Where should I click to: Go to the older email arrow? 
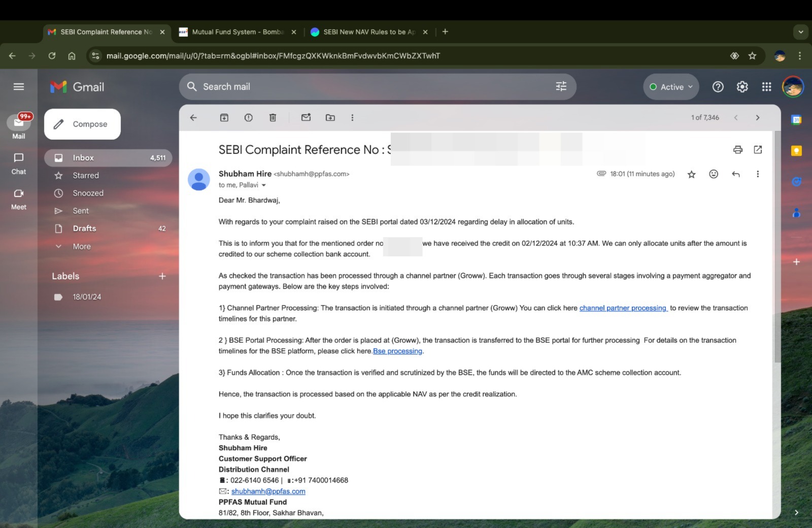pyautogui.click(x=758, y=118)
